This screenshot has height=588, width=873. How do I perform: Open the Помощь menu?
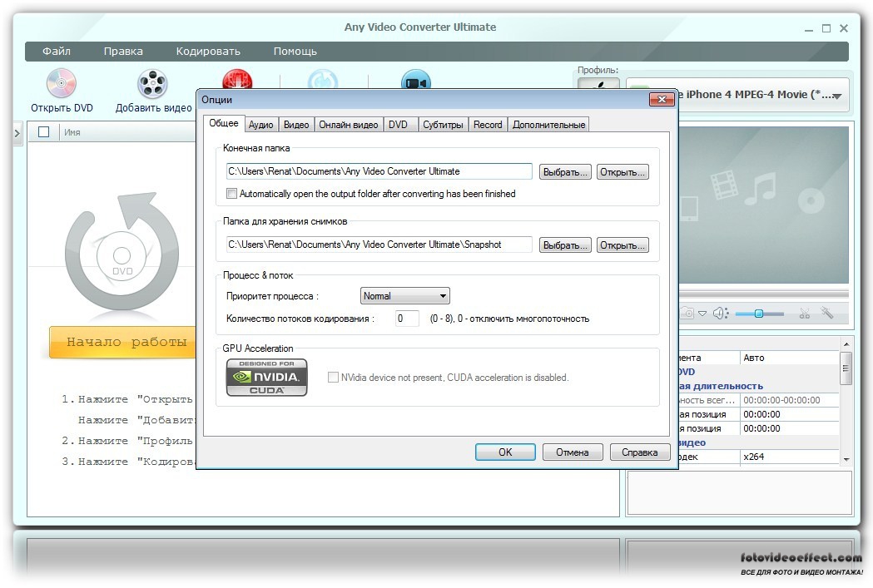click(x=295, y=52)
